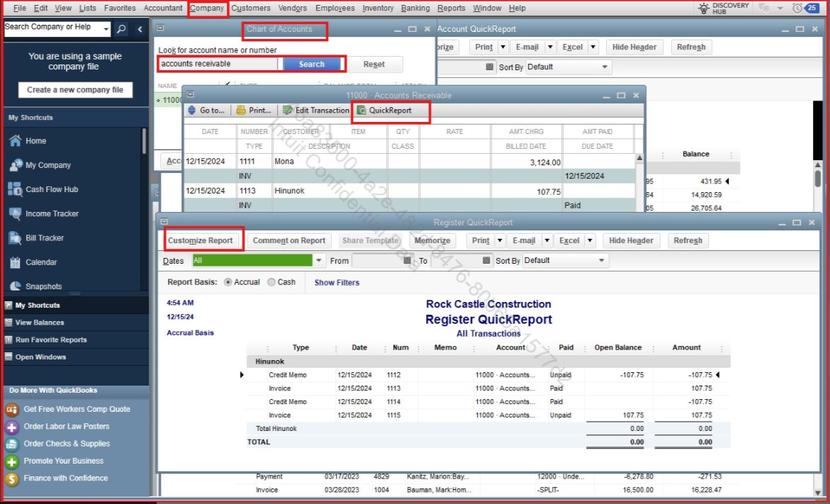The width and height of the screenshot is (830, 504).
Task: Select Open Windows panel
Action: 75,357
